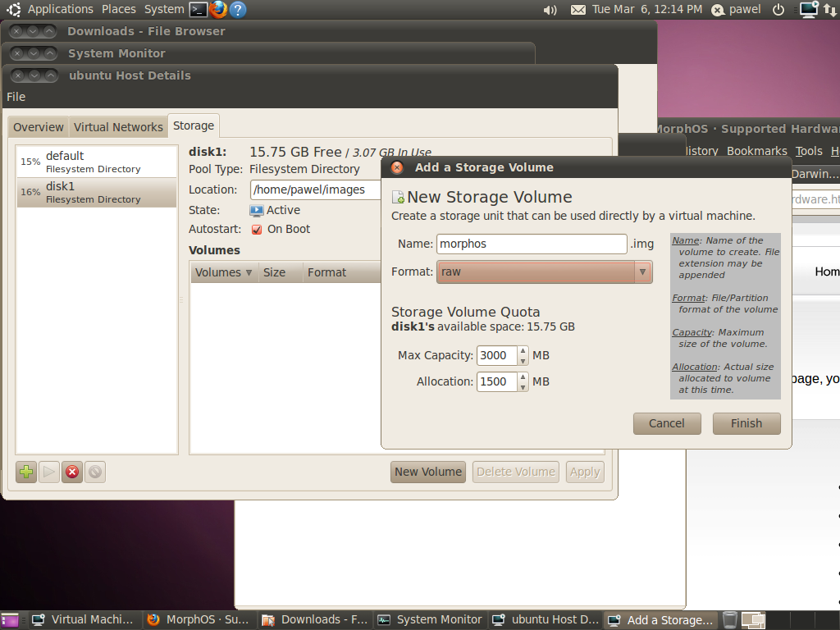
Task: Click the green plus Add Pool icon
Action: coord(26,472)
